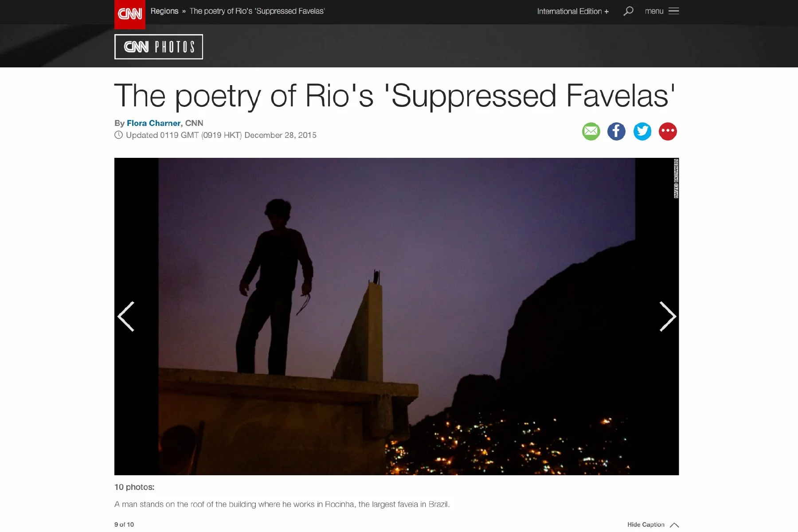The height and width of the screenshot is (532, 798).
Task: Advance to next photo arrow
Action: 667,317
